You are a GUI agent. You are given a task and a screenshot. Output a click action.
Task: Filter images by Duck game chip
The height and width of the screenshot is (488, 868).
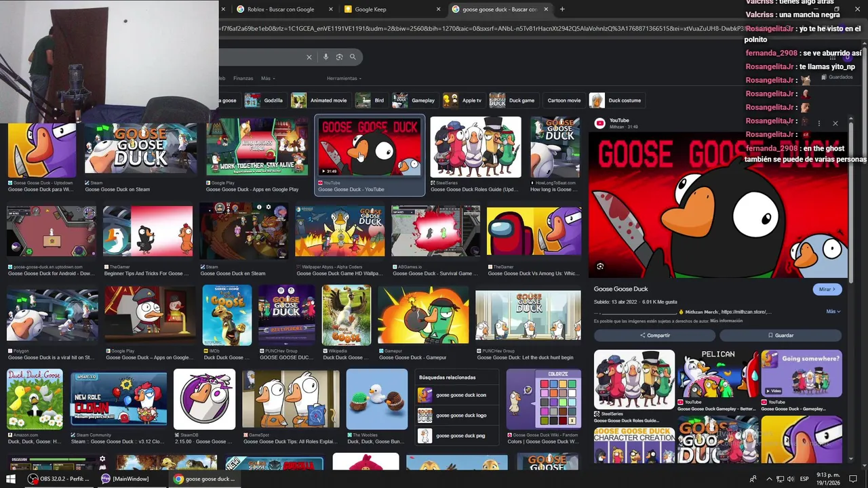513,100
